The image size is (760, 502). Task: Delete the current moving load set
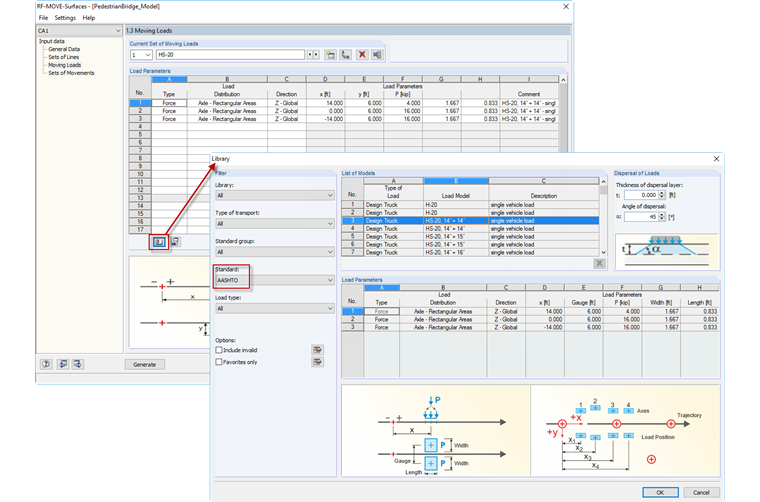coord(362,55)
